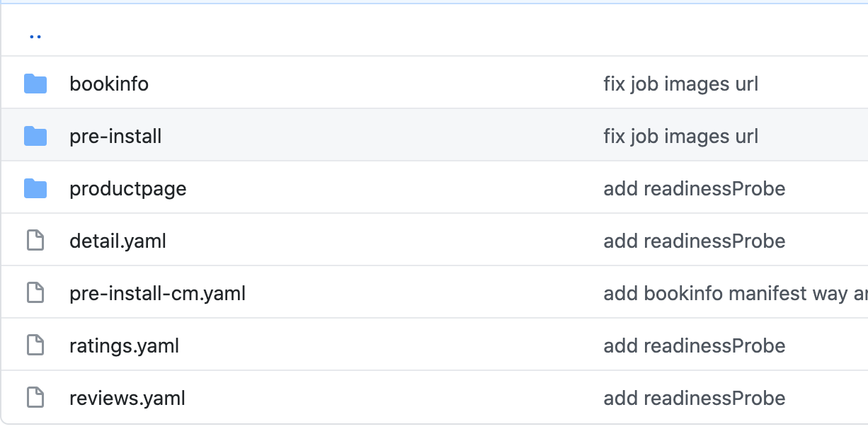868x429 pixels.
Task: Open the reviews.yaml file
Action: click(x=127, y=399)
